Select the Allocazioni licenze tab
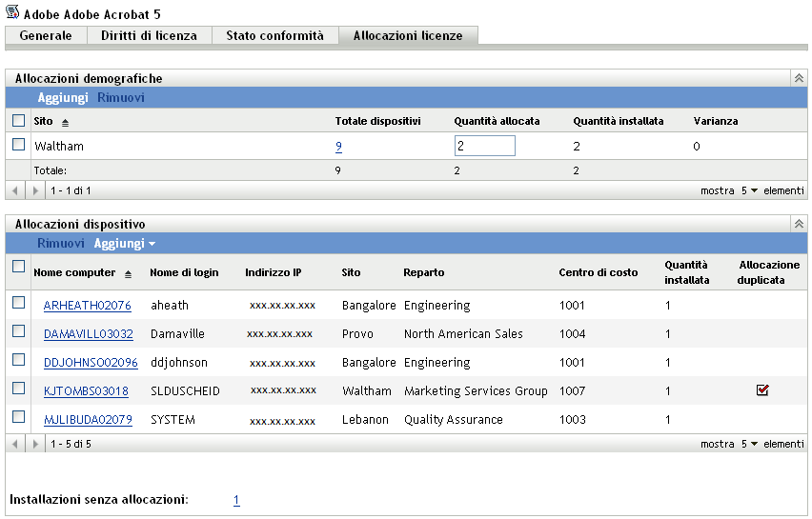This screenshot has width=812, height=519. tap(408, 35)
